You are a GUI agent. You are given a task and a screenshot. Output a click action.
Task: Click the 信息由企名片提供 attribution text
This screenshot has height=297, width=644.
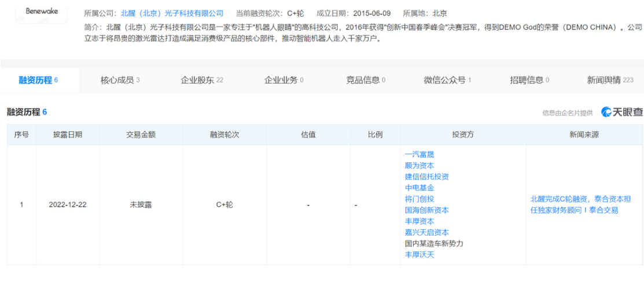click(568, 113)
